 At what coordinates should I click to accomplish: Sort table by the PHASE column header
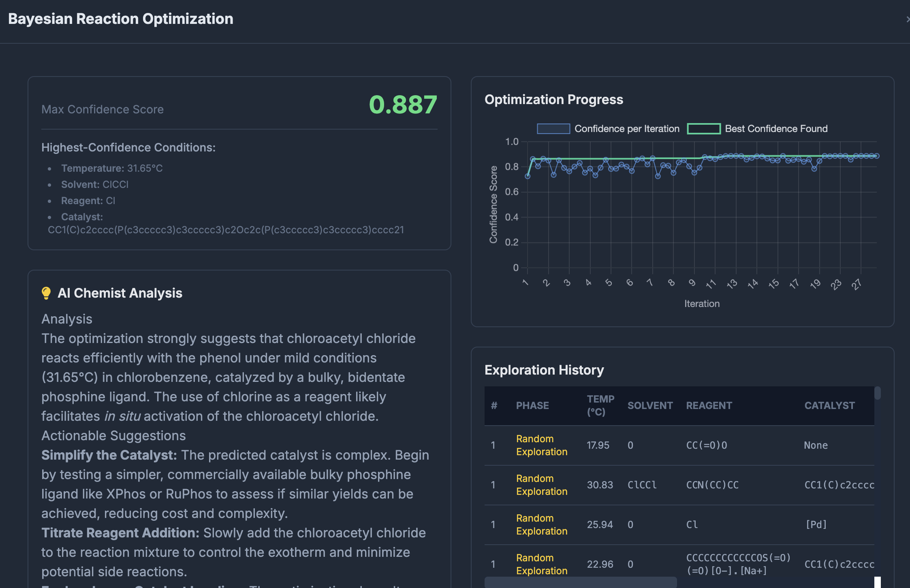pos(532,405)
